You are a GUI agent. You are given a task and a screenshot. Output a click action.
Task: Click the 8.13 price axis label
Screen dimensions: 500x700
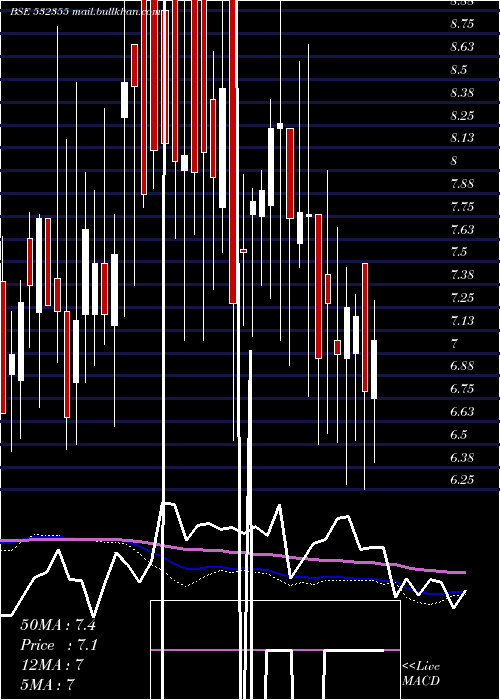click(462, 138)
